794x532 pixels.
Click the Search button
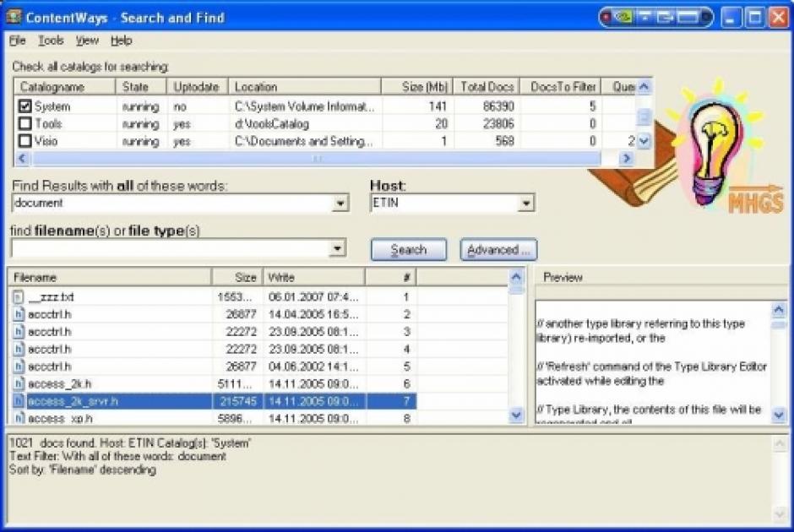pos(409,250)
